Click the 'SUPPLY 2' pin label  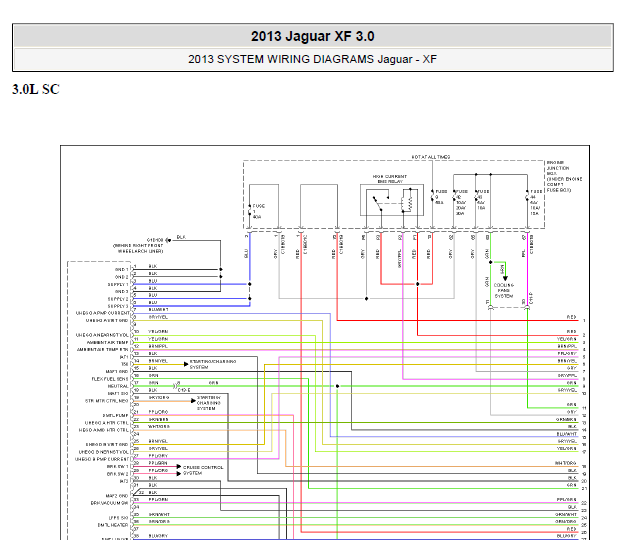click(x=118, y=299)
